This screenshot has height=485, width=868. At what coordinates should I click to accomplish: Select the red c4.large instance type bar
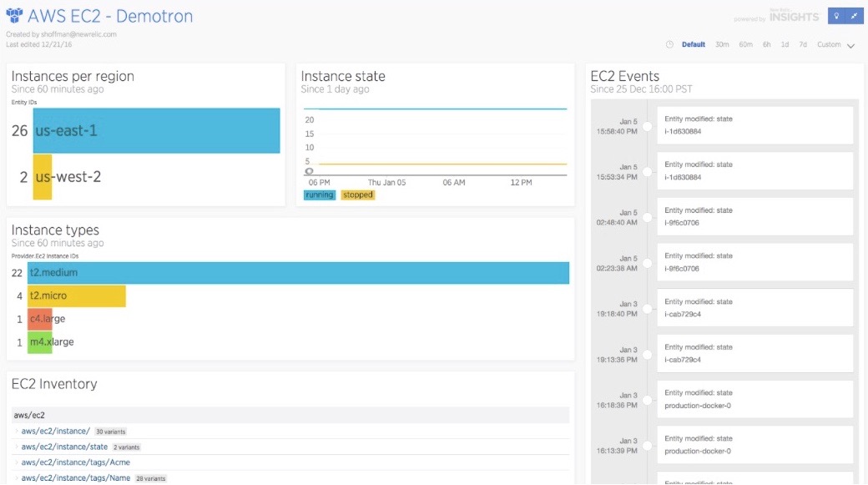[x=39, y=319]
